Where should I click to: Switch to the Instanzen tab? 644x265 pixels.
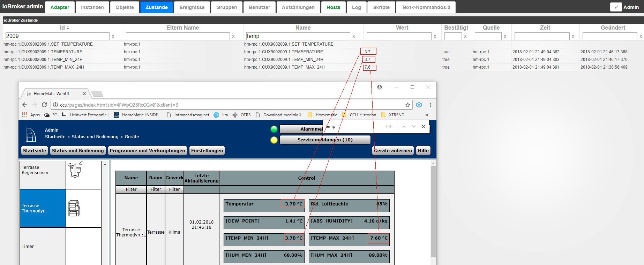(92, 7)
